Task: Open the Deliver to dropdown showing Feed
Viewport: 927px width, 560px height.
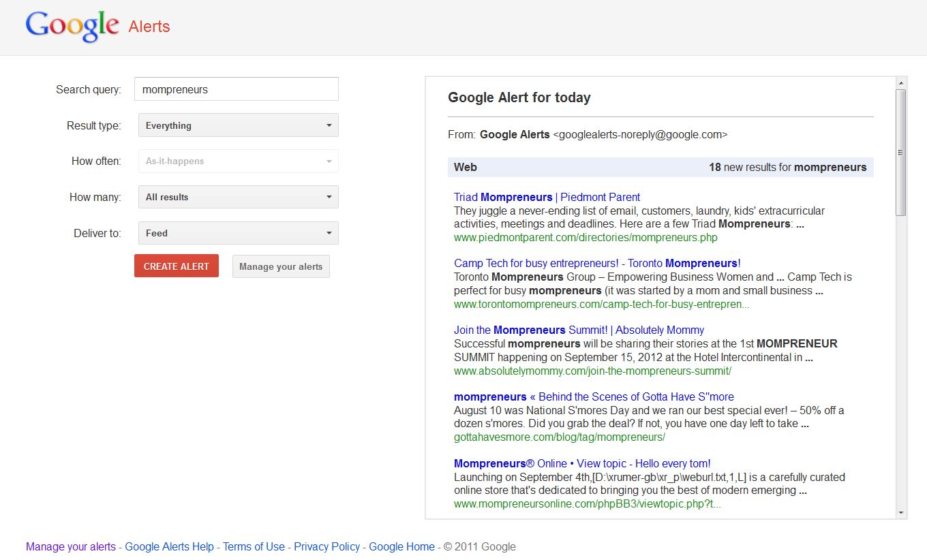Action: pyautogui.click(x=239, y=233)
